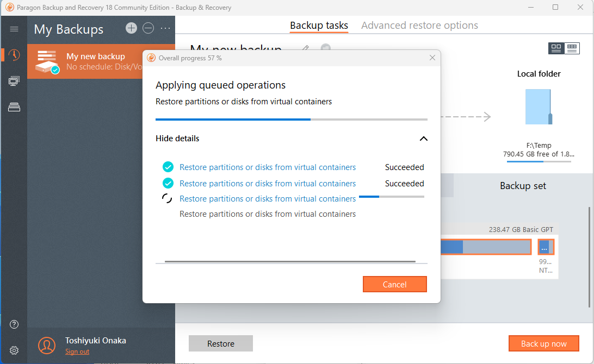Switch to tile view layout
594x364 pixels.
[x=556, y=48]
